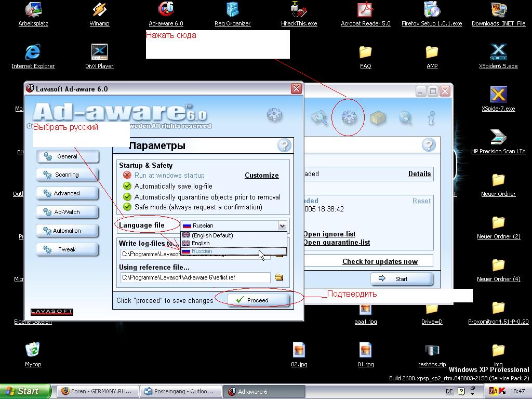Click the settings gear in back Ad-aware window

[349, 117]
